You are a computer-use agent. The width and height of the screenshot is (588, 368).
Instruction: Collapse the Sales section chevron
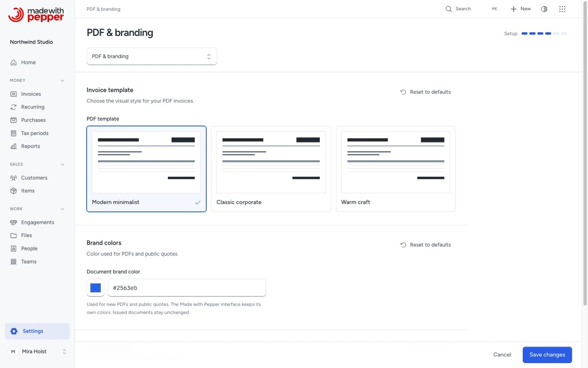(62, 164)
